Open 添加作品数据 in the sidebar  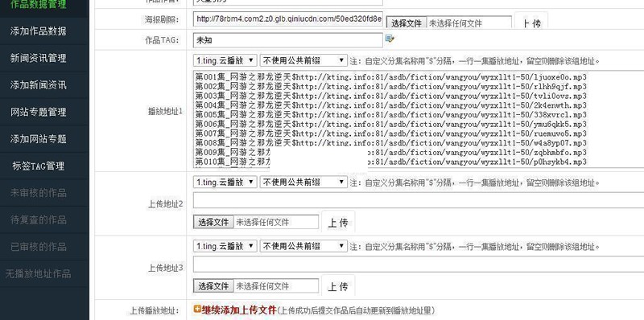38,31
